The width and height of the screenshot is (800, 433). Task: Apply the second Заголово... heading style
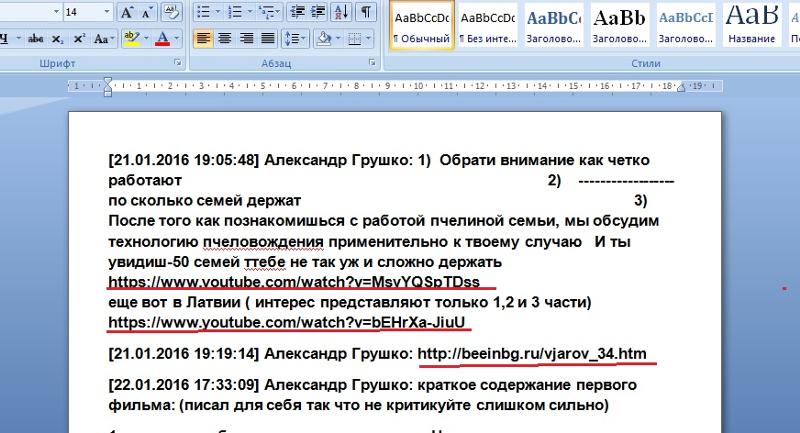click(619, 26)
